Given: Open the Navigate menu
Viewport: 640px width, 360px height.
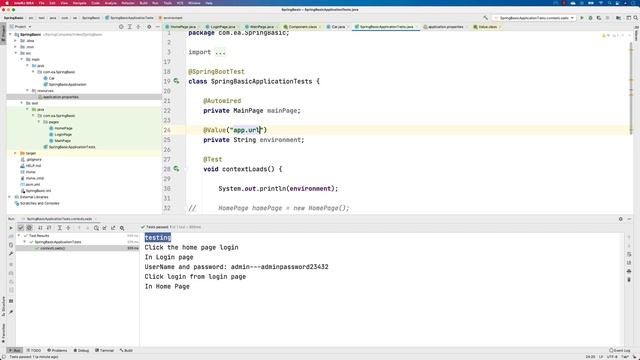Looking at the screenshot, I should click(x=80, y=3).
